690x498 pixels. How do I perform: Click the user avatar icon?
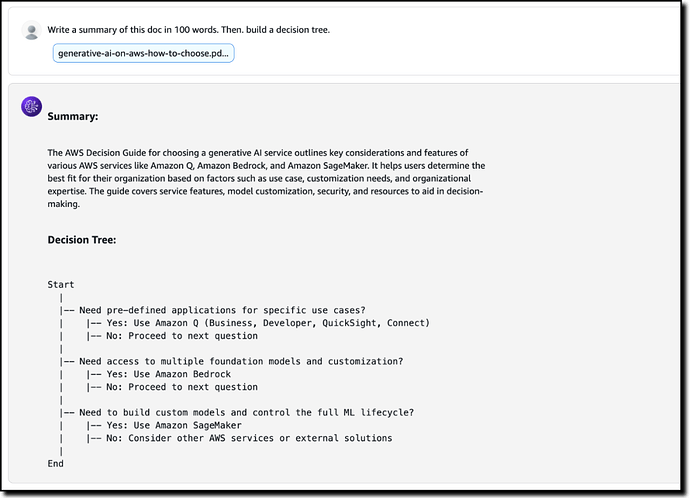click(31, 30)
